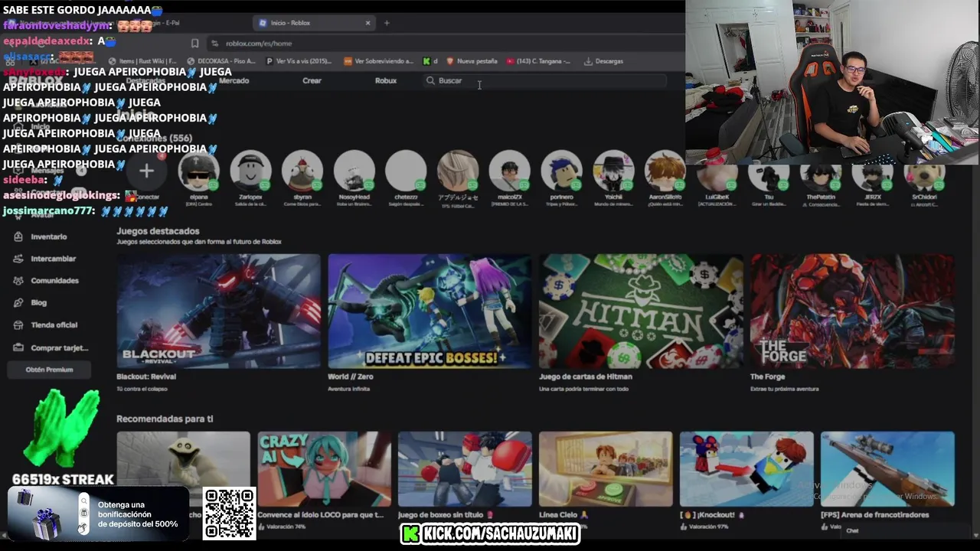Screen dimensions: 980x551
Task: Close the Inicio - Roblox tab
Action: point(367,23)
